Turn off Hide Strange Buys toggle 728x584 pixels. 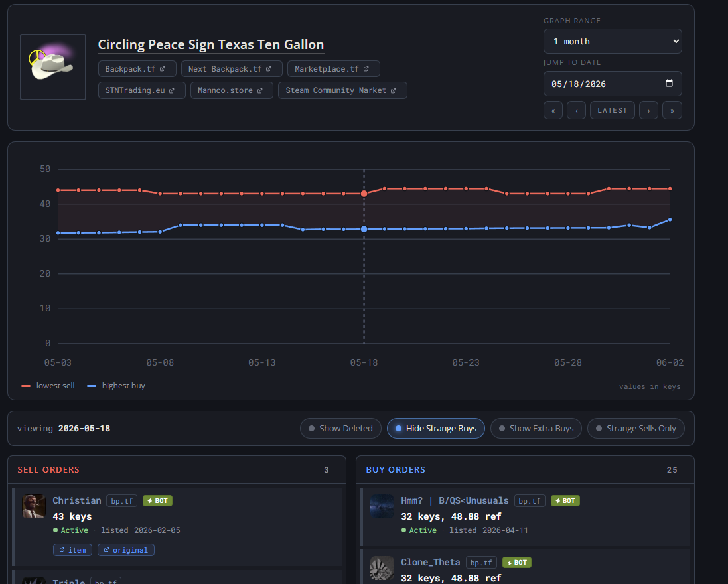(x=436, y=429)
